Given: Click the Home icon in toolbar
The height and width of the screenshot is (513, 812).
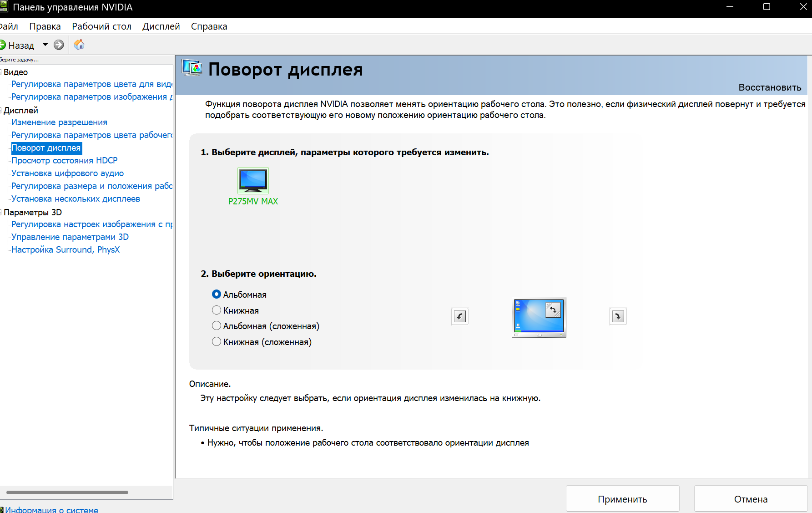Looking at the screenshot, I should pyautogui.click(x=79, y=45).
